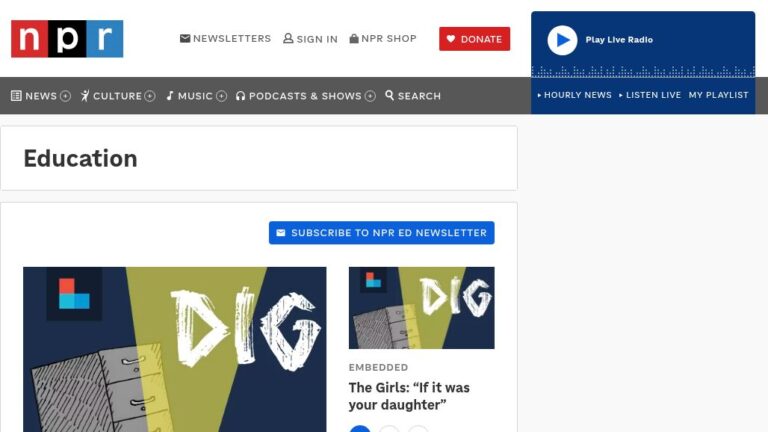Viewport: 768px width, 432px height.
Task: Click the headphones icon beside Podcasts & Shows
Action: [x=240, y=96]
